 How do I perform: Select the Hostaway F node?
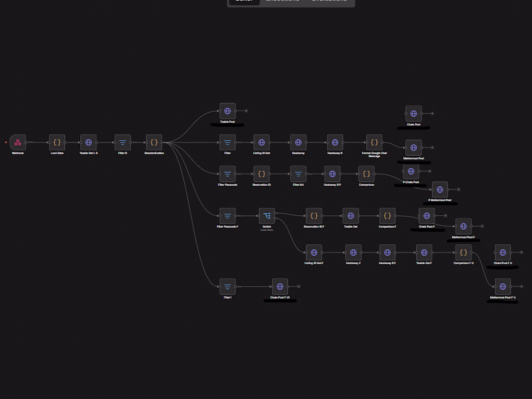[x=353, y=252]
